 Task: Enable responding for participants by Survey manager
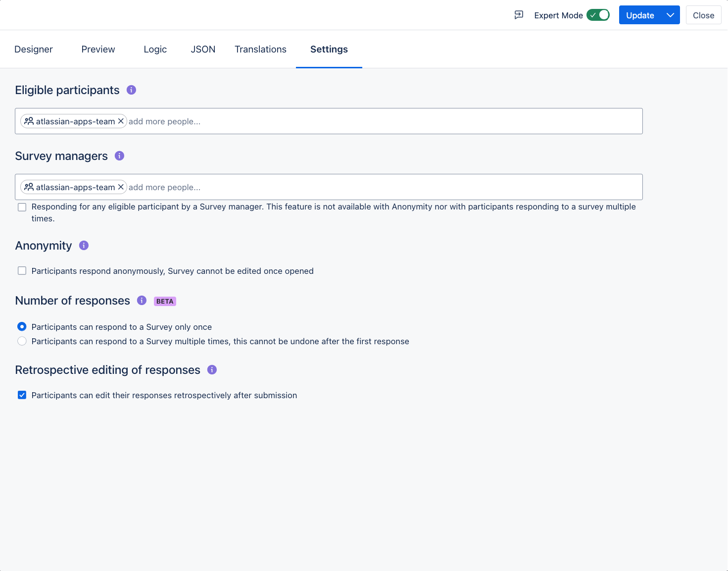(22, 207)
